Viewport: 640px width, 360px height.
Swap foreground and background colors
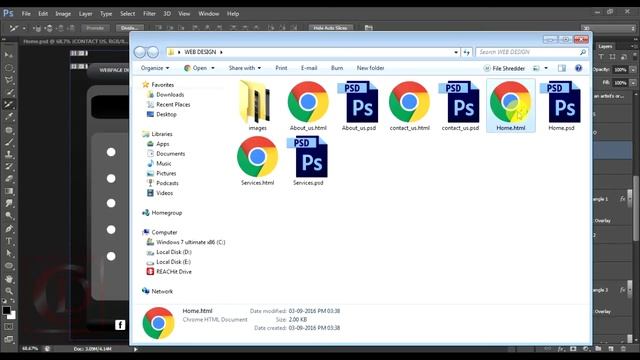pos(13,301)
